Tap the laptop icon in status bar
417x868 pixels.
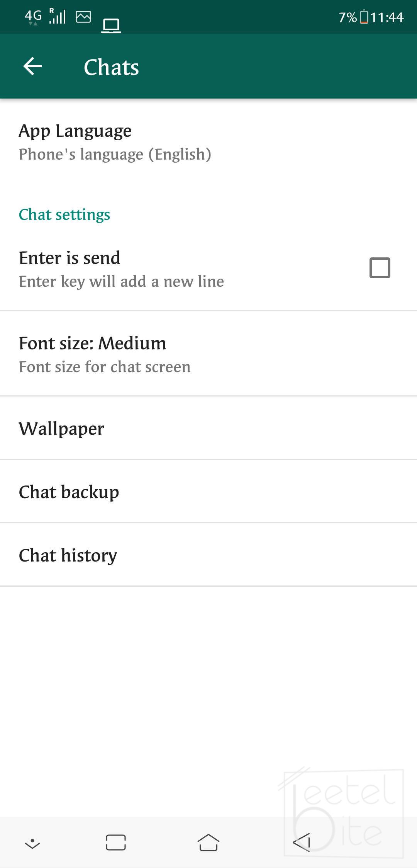coord(111,26)
